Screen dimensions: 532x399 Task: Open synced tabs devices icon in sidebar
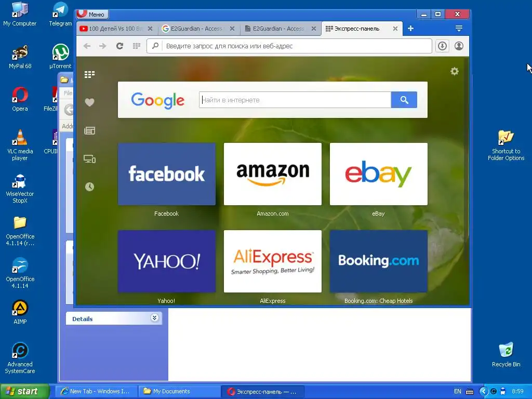89,159
